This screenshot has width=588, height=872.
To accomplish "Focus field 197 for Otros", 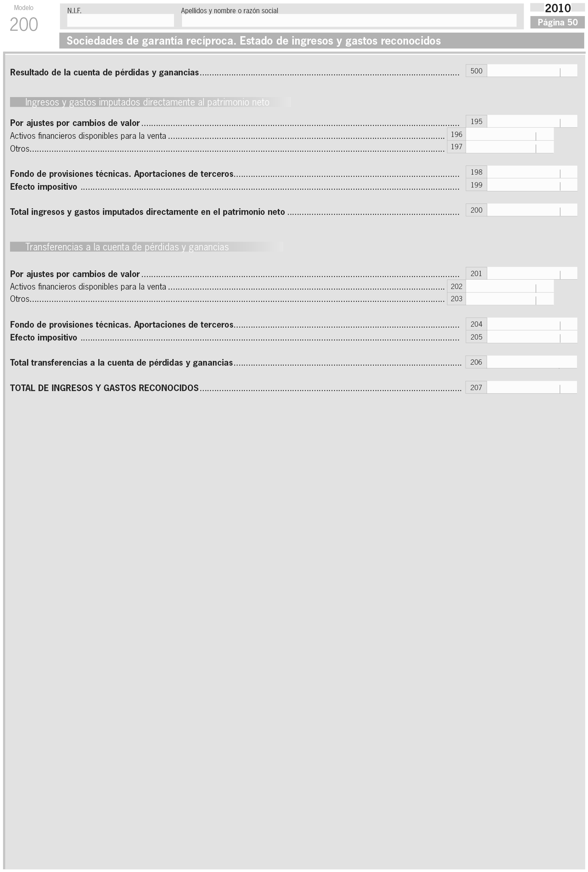I will 509,147.
